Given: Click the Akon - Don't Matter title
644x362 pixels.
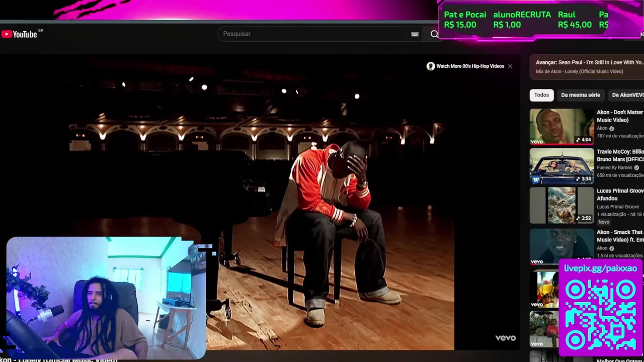Looking at the screenshot, I should tap(620, 116).
